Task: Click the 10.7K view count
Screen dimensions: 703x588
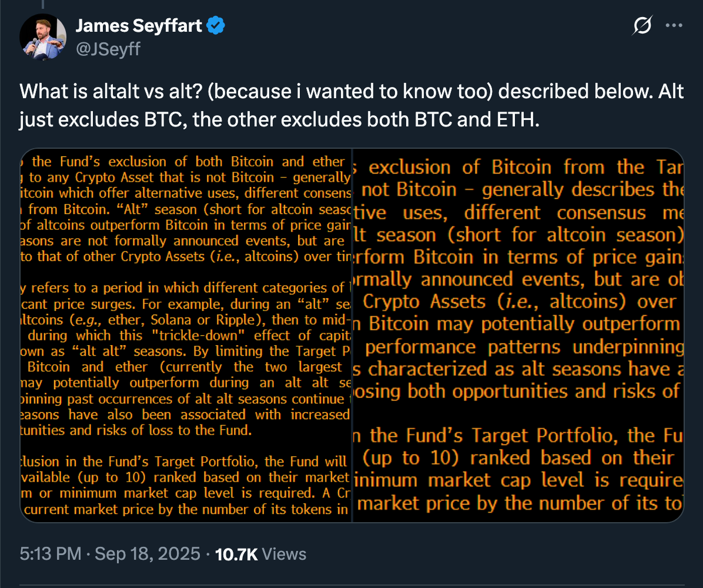Action: pyautogui.click(x=236, y=554)
